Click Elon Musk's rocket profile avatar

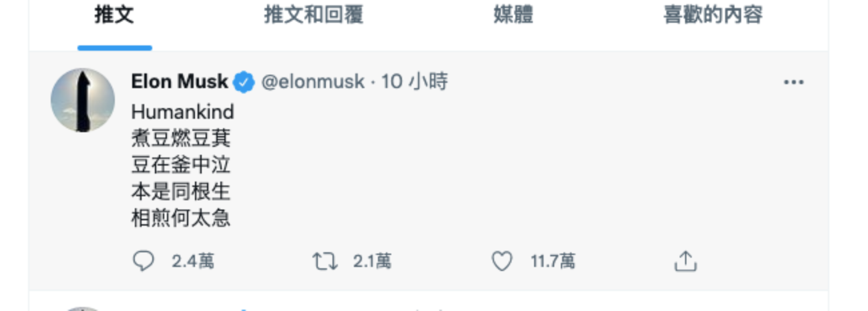pyautogui.click(x=83, y=100)
